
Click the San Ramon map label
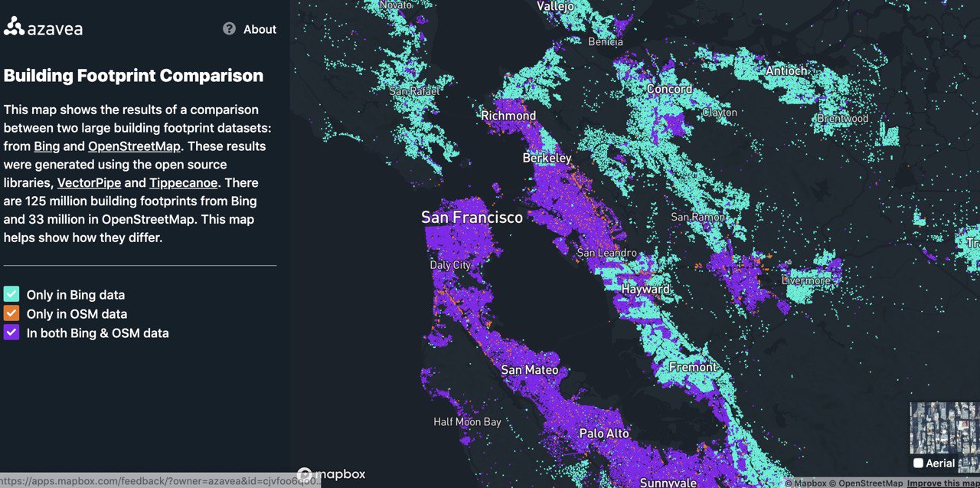click(x=697, y=218)
